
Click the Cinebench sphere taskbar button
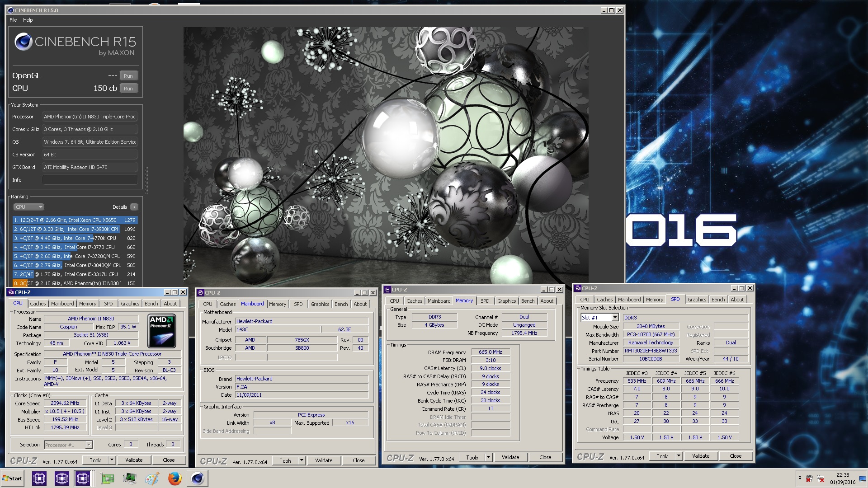coord(197,478)
